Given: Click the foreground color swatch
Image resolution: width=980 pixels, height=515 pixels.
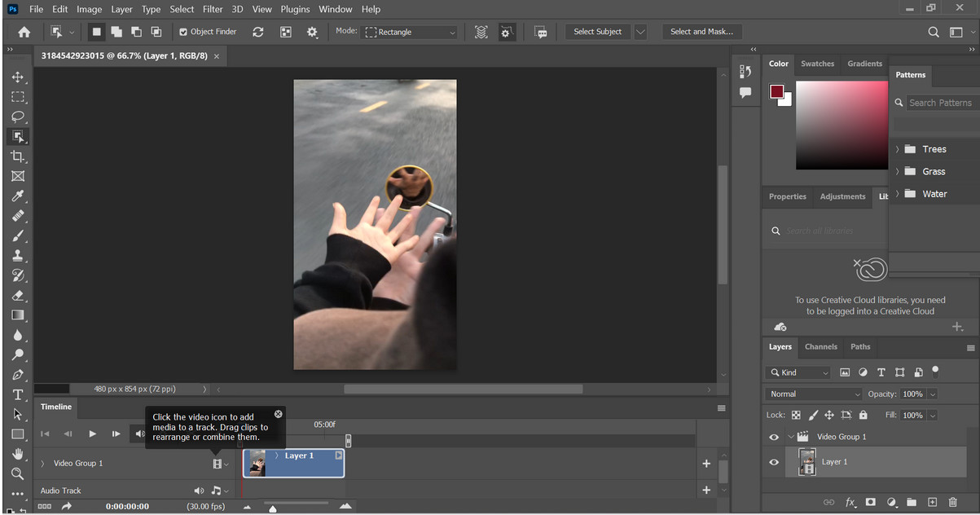Looking at the screenshot, I should click(776, 91).
